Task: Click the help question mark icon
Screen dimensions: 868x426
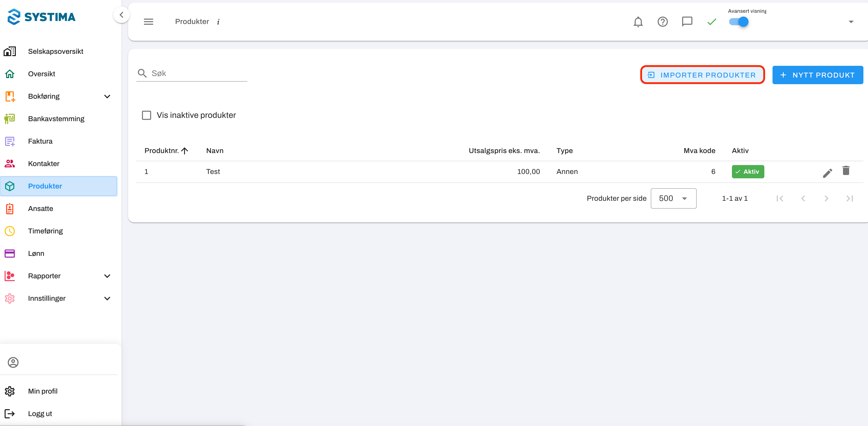Action: click(x=662, y=22)
